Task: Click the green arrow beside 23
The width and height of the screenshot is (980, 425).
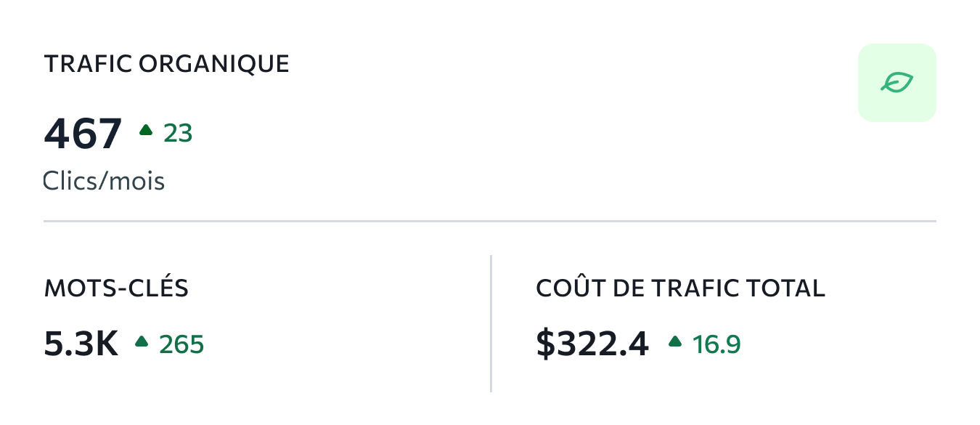Action: tap(146, 130)
